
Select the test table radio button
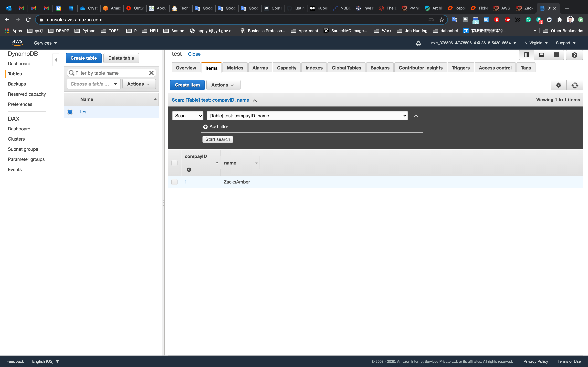[x=70, y=112]
